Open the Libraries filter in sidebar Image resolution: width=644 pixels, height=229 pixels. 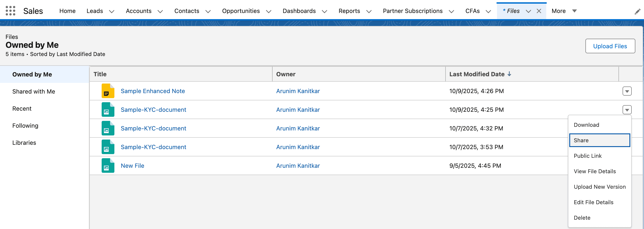(24, 142)
